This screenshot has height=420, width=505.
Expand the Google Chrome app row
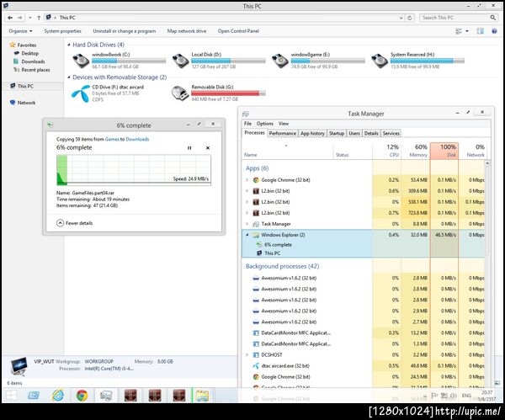pyautogui.click(x=247, y=180)
